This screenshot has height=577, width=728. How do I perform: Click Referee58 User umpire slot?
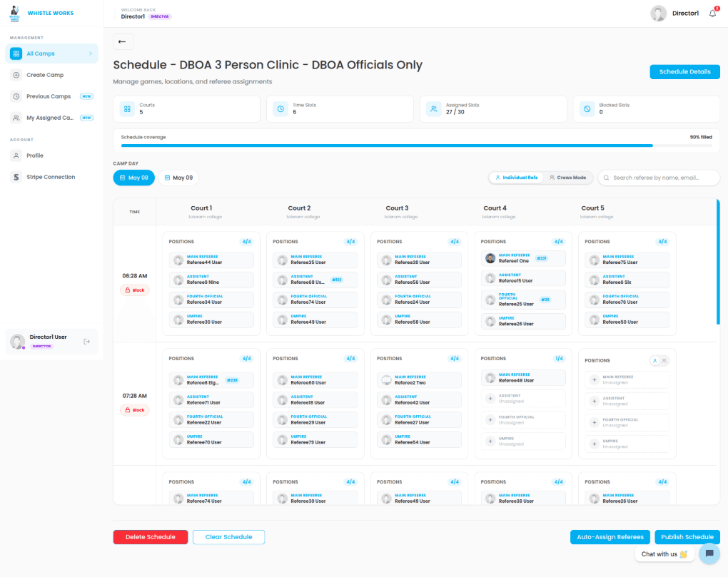click(419, 320)
